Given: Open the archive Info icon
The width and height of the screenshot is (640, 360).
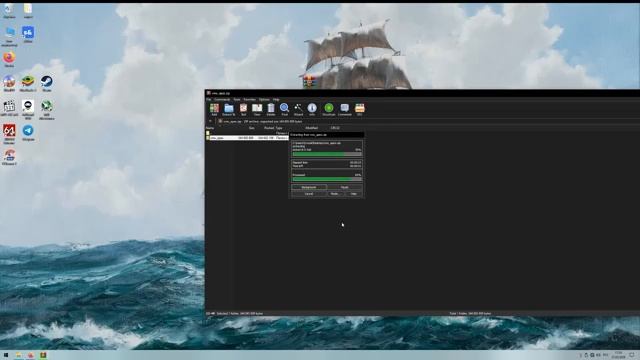Looking at the screenshot, I should pos(312,108).
